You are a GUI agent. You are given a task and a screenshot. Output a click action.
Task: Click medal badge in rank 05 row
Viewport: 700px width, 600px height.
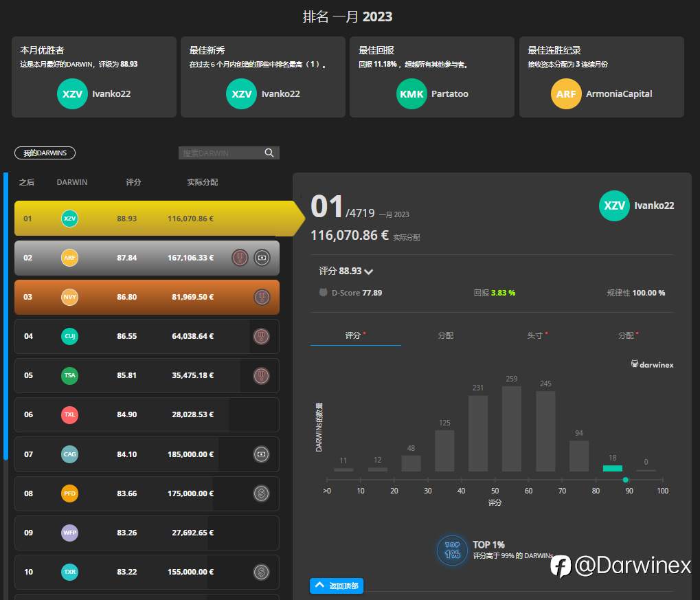tap(261, 375)
